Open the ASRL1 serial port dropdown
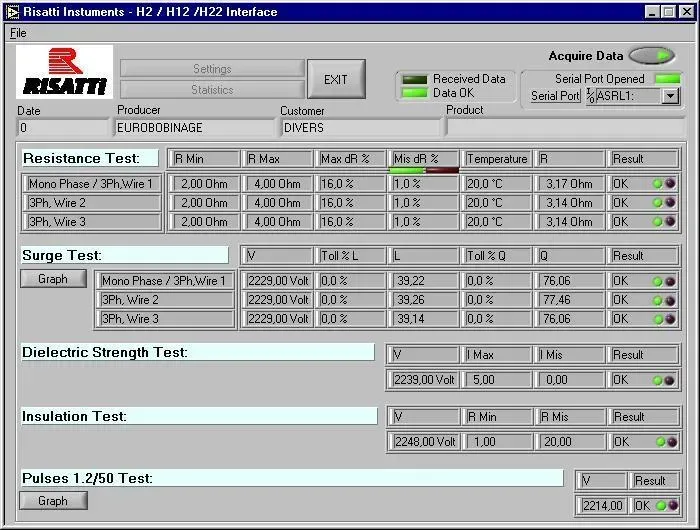The width and height of the screenshot is (700, 530). click(x=670, y=97)
